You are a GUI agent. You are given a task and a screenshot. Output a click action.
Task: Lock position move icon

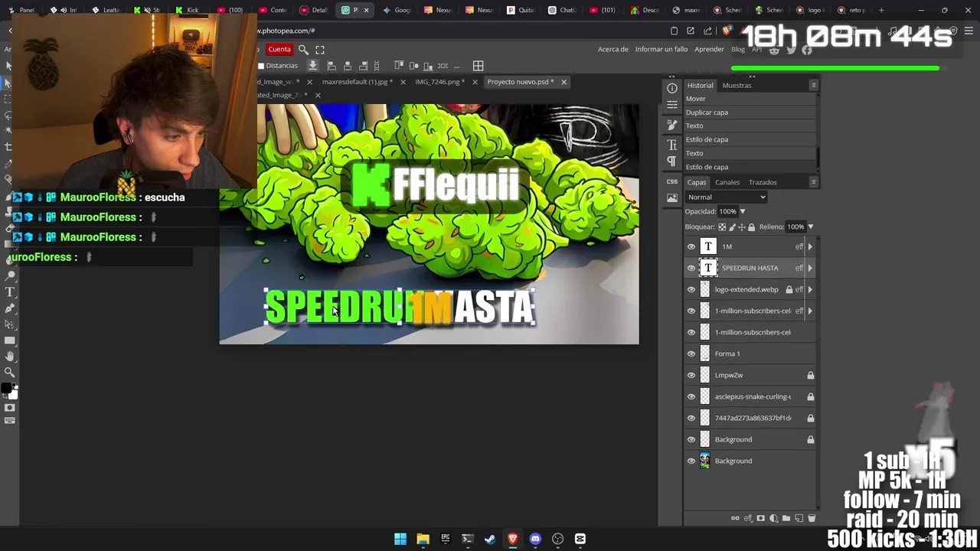741,227
